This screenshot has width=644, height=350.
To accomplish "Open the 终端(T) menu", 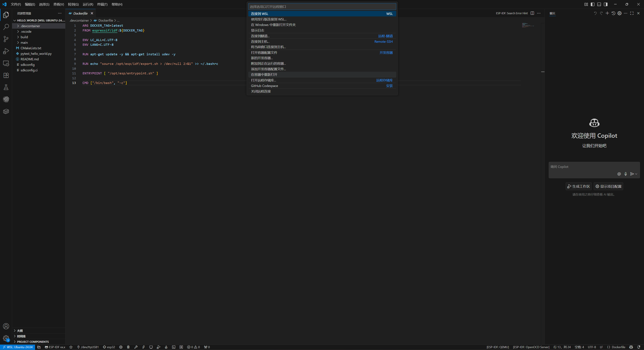I will [102, 4].
